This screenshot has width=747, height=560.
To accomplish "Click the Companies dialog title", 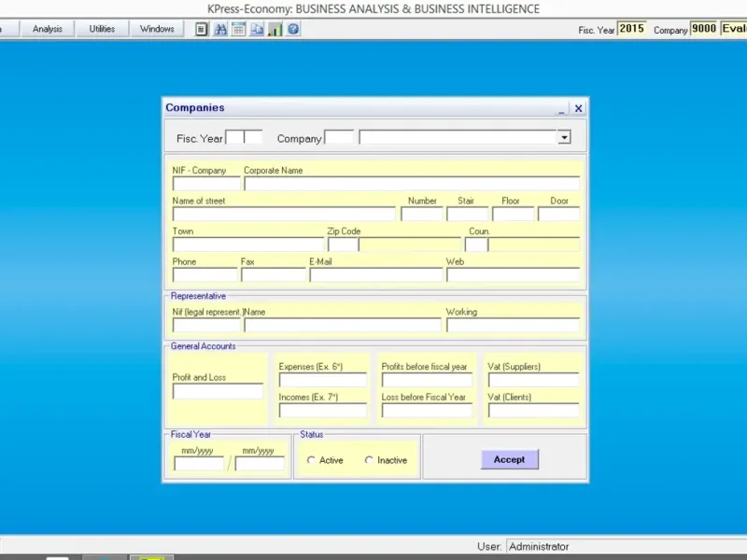I will (195, 107).
